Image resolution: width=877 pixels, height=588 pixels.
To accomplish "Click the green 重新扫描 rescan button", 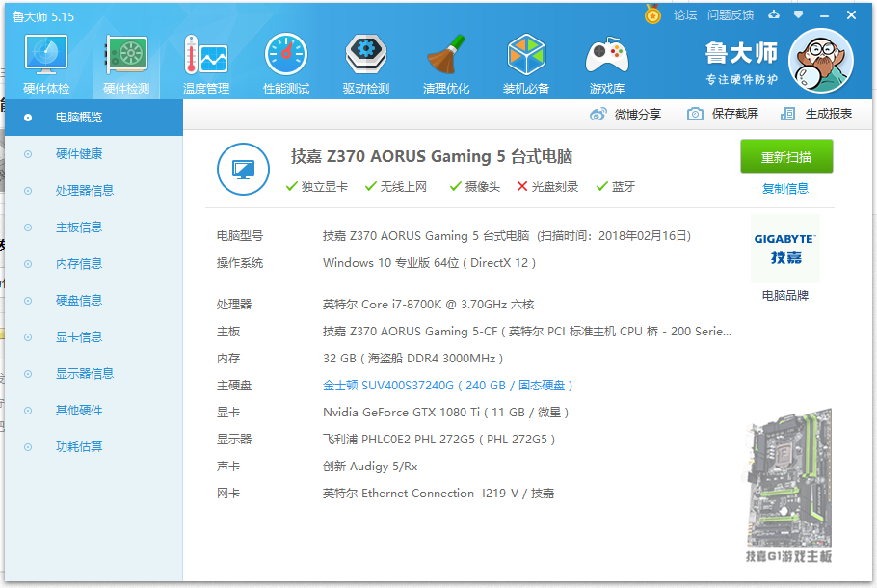I will point(786,157).
